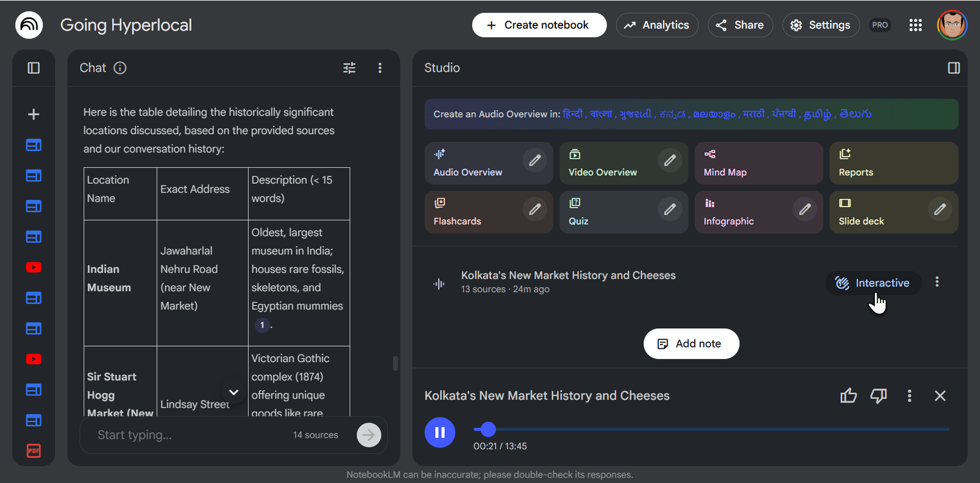
Task: Click the playback time 00:21 / 13:45
Action: pos(500,446)
